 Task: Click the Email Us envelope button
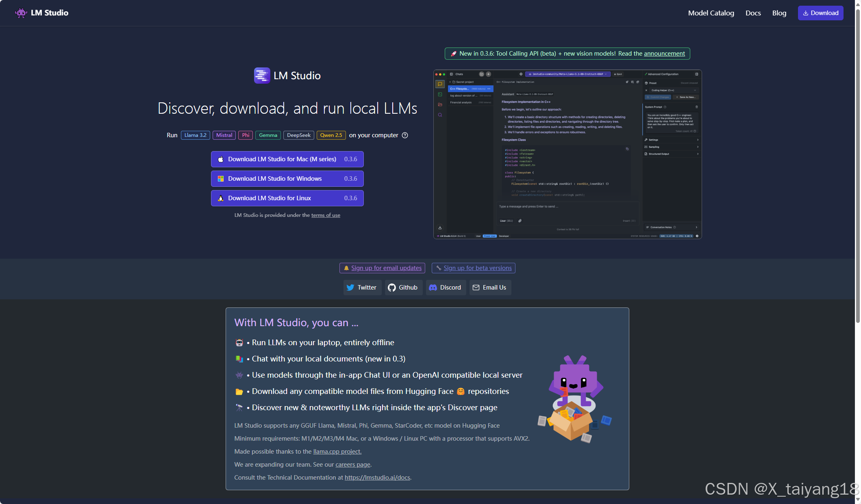pos(490,288)
